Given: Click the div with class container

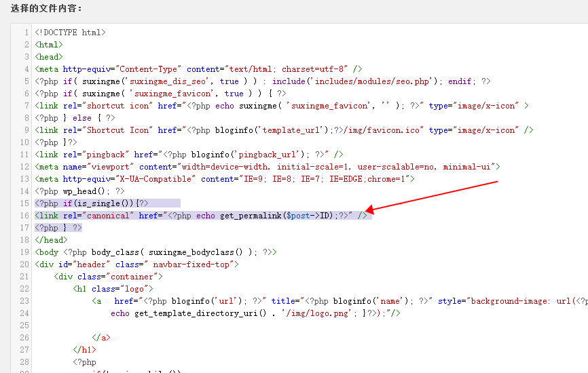Looking at the screenshot, I should pos(109,277).
